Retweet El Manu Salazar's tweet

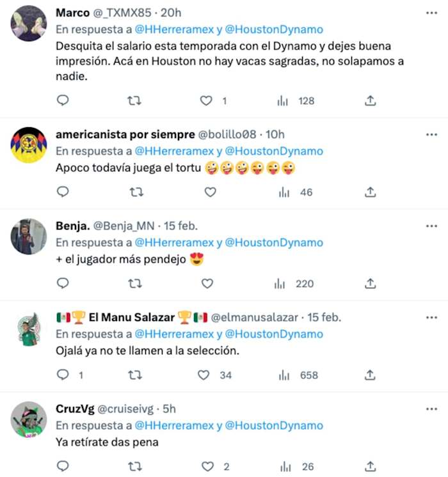[x=134, y=375]
